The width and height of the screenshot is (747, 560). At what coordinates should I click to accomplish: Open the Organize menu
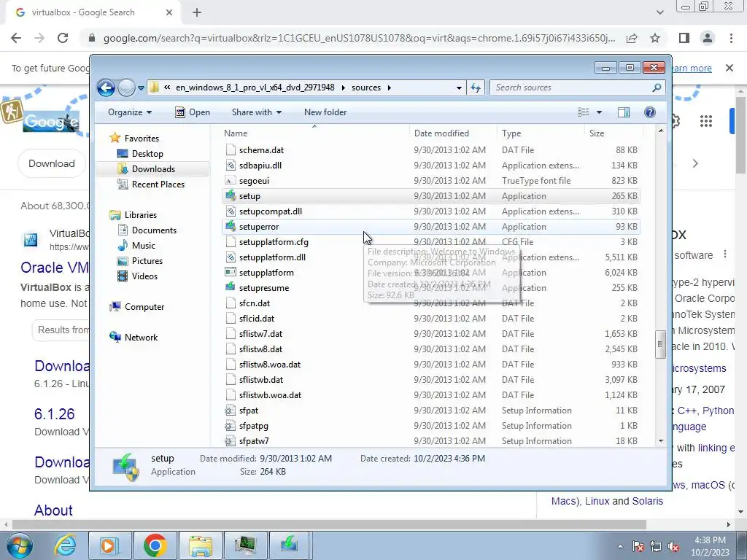pos(130,112)
